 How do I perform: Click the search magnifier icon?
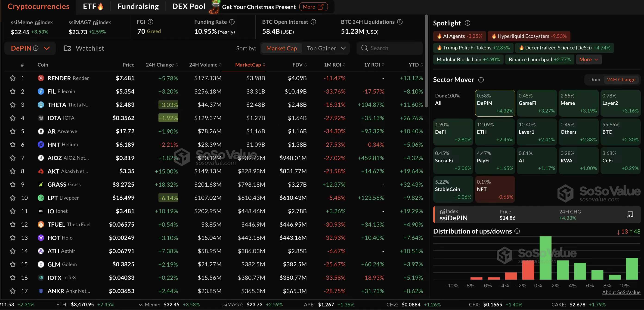365,48
